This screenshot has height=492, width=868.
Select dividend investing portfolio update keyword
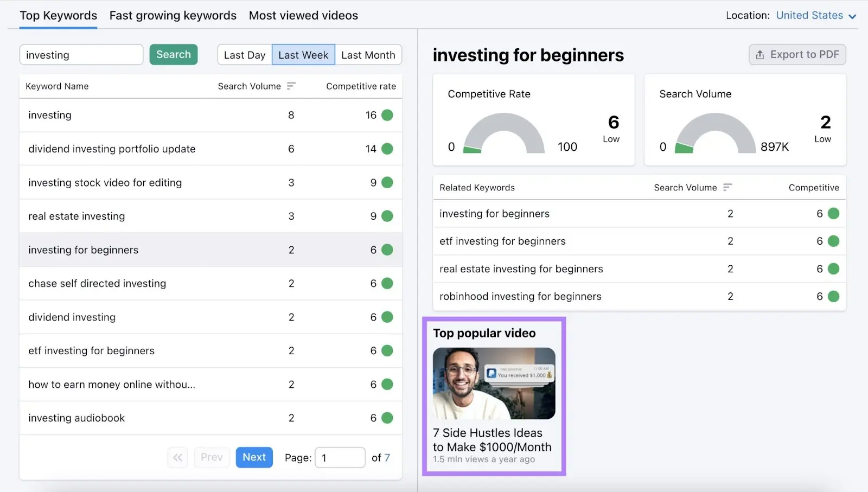pos(210,149)
